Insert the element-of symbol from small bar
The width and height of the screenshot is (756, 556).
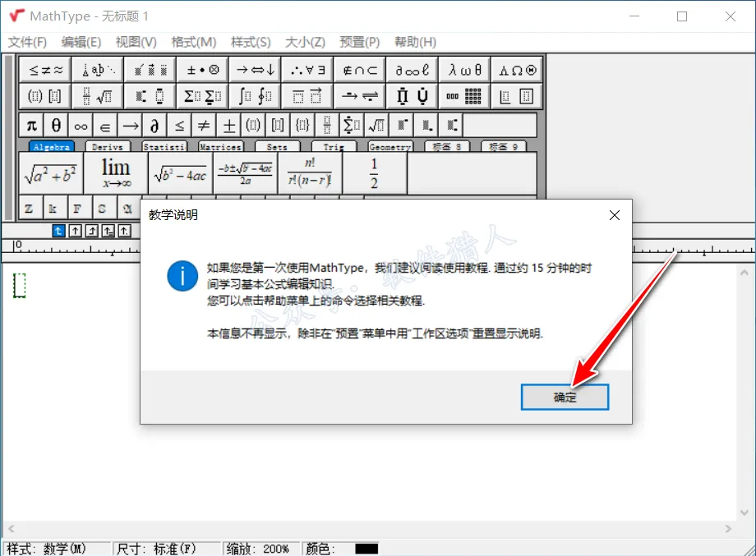(x=105, y=126)
